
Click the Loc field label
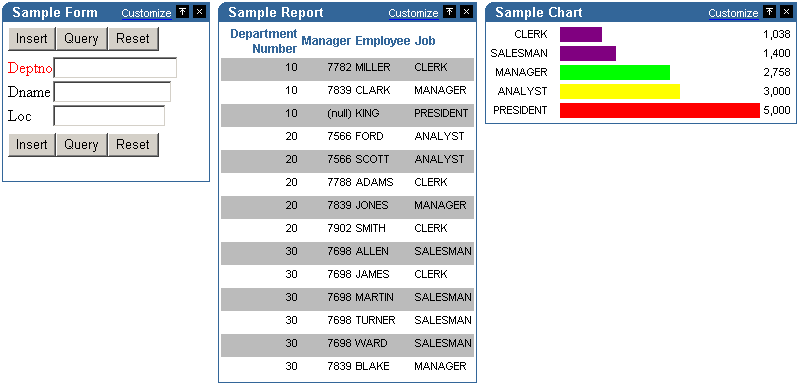click(19, 116)
